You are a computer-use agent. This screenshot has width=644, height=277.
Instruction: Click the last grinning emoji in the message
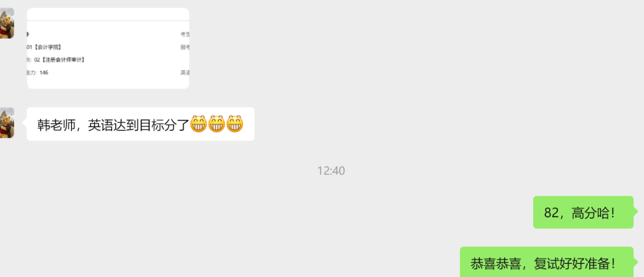235,124
